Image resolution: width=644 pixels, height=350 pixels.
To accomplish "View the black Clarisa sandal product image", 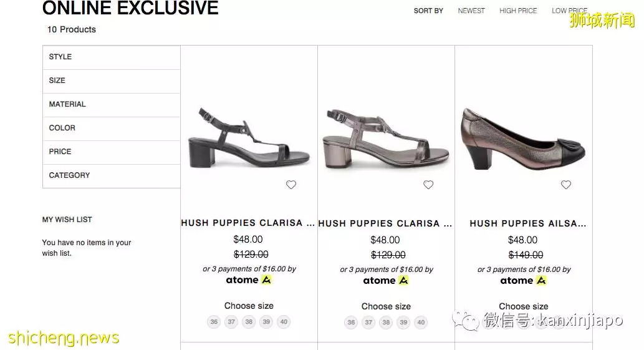I will point(249,138).
